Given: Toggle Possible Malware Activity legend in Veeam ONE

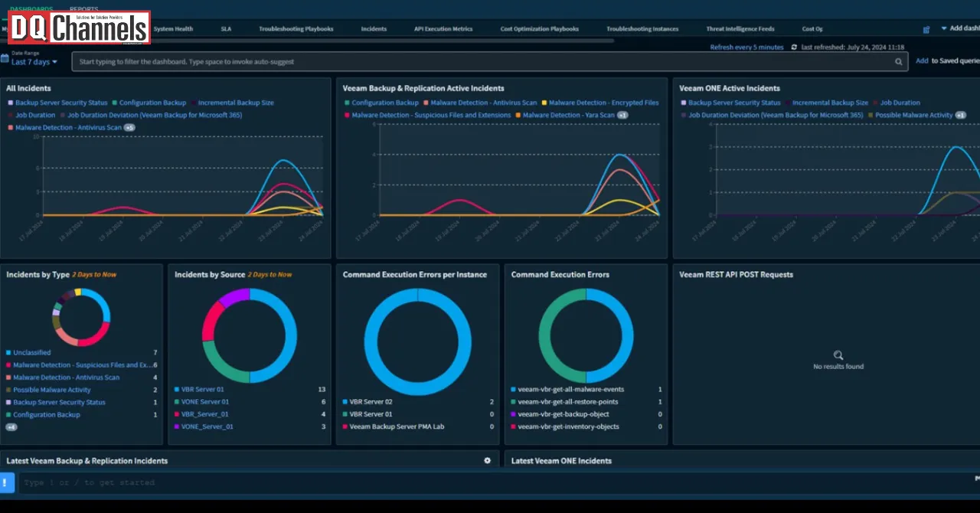Looking at the screenshot, I should (909, 115).
